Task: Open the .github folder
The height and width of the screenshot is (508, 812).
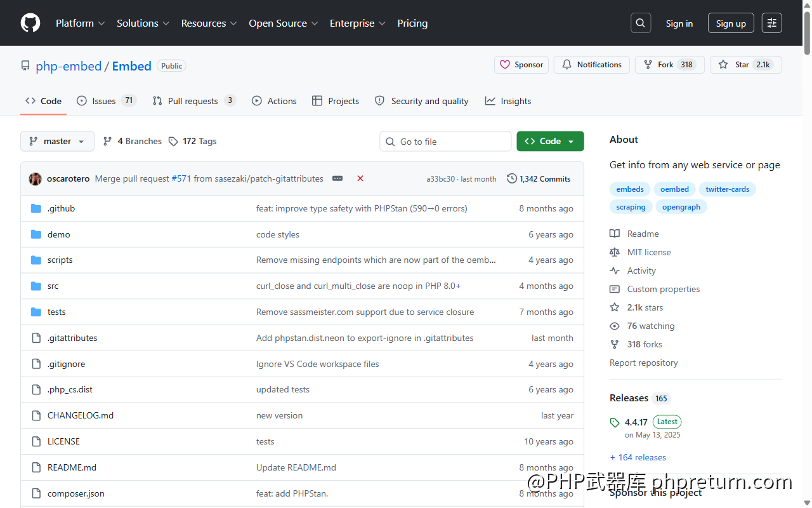Action: pos(61,208)
